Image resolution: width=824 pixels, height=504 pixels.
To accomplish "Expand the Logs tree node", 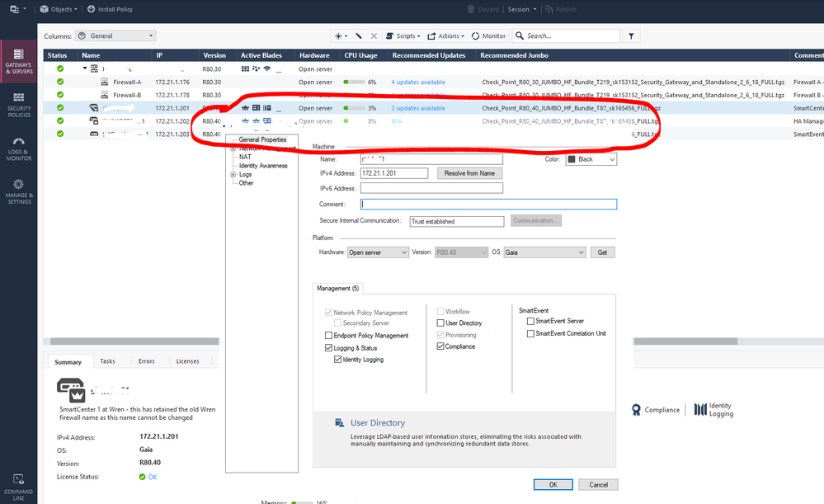I will (x=234, y=175).
